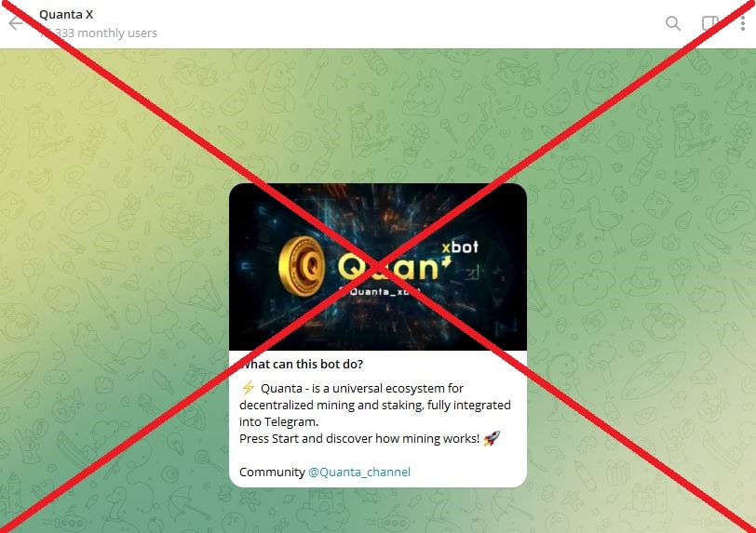Click the word Community in the card
The height and width of the screenshot is (533, 756).
[x=272, y=472]
